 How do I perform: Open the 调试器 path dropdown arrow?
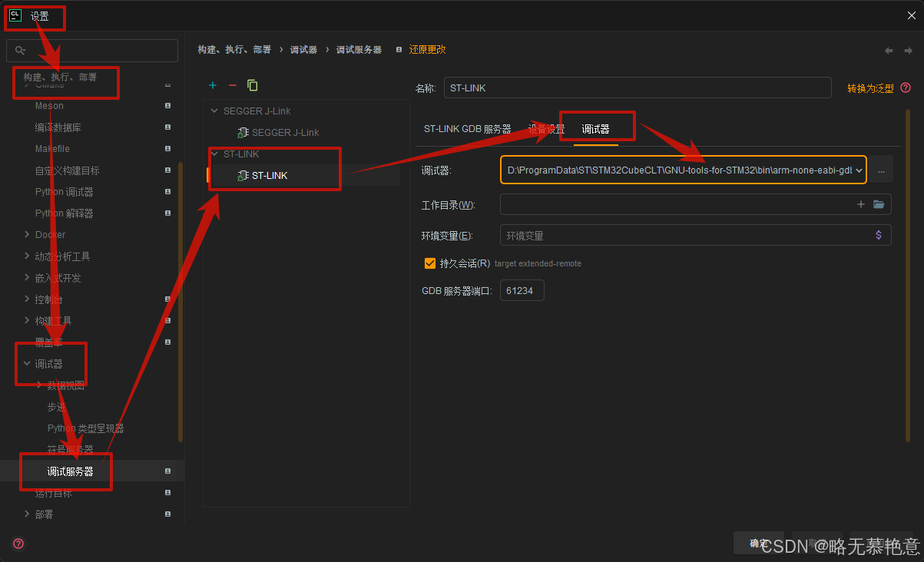[859, 170]
